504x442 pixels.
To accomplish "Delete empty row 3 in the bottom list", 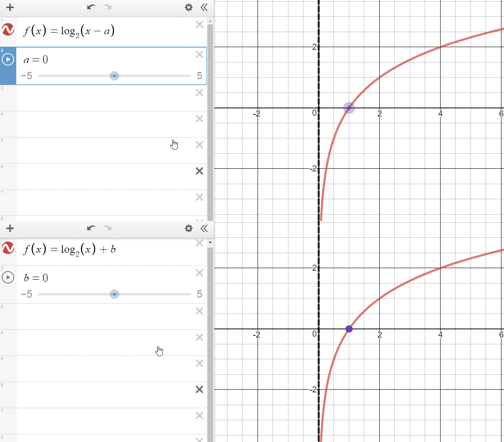I will click(x=199, y=311).
